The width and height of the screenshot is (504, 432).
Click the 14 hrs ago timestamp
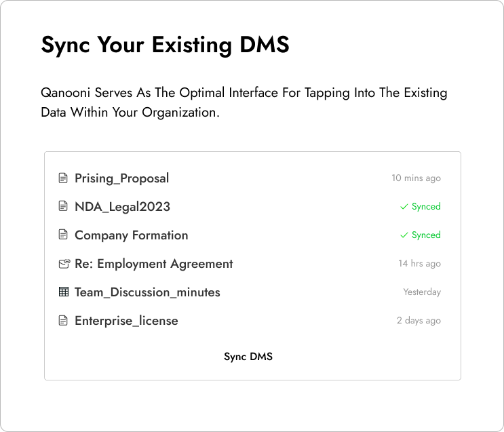pos(419,264)
